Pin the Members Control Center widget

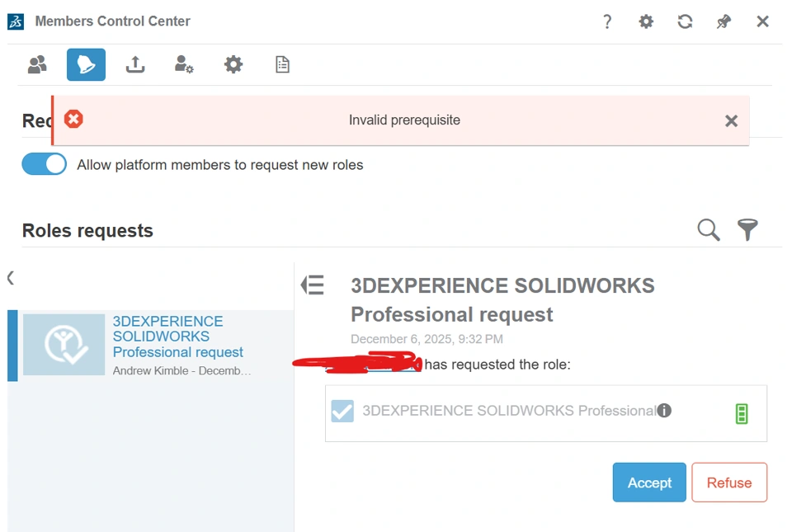724,21
